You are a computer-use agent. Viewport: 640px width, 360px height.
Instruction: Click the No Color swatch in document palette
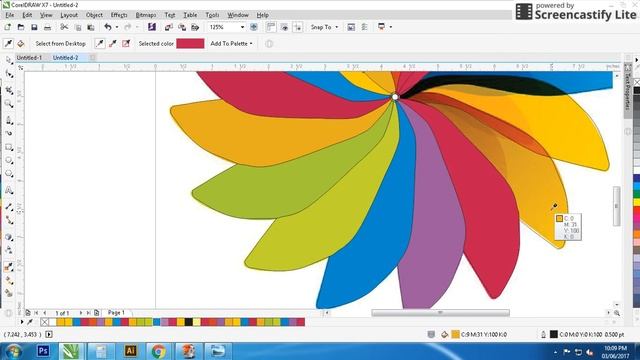[x=44, y=322]
